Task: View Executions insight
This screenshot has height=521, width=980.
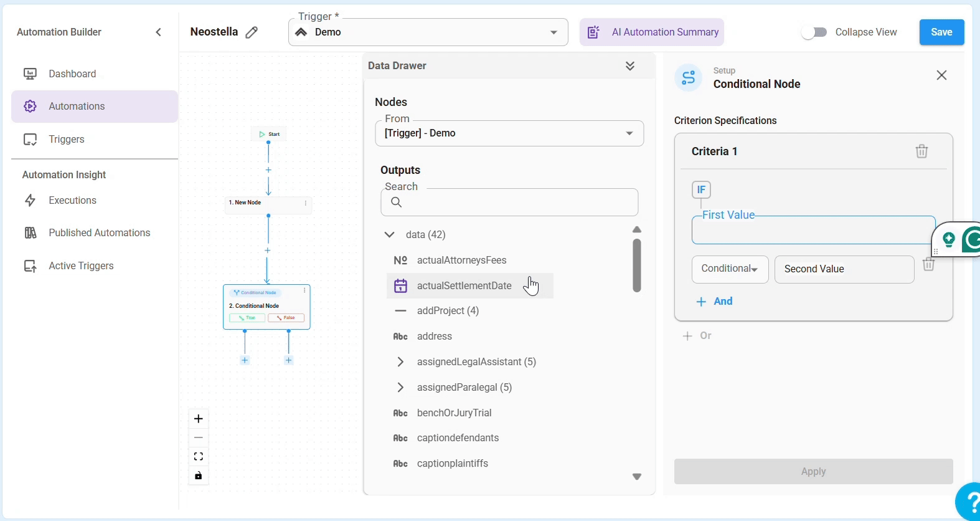Action: click(x=95, y=201)
